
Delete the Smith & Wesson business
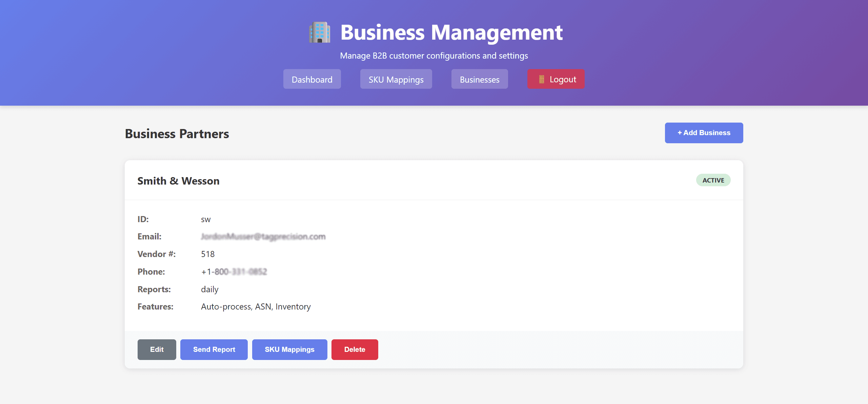[355, 349]
